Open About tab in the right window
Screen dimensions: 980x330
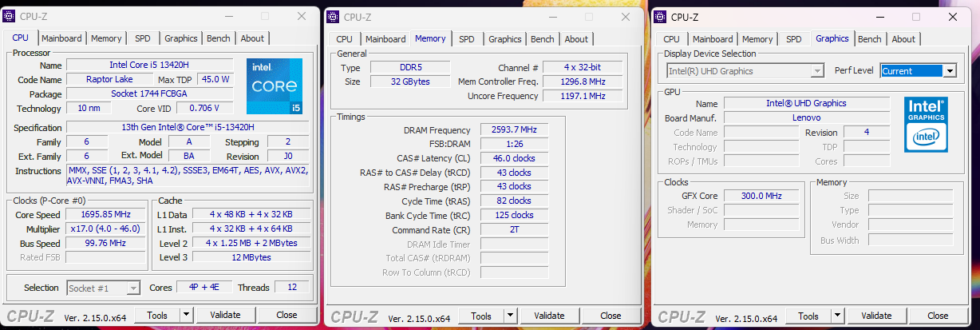903,39
